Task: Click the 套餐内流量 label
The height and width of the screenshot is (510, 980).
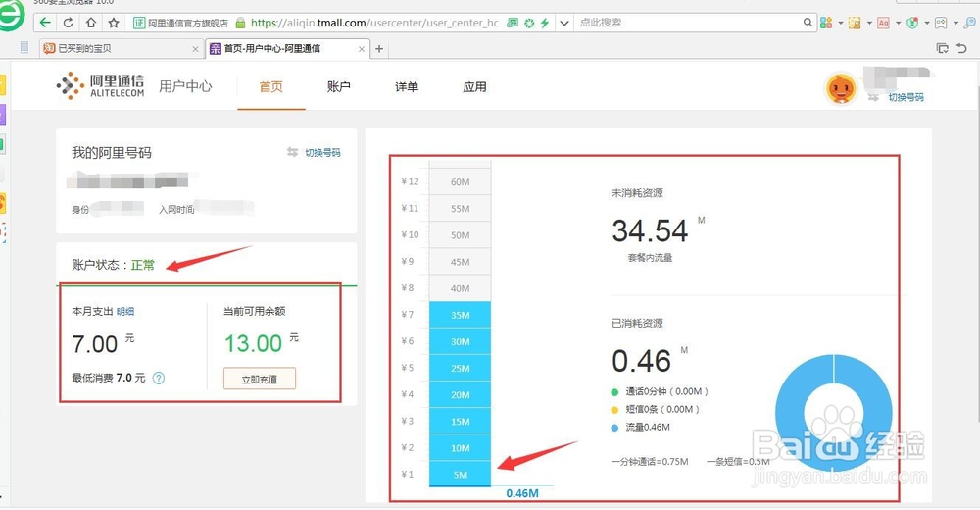Action: pos(650,258)
